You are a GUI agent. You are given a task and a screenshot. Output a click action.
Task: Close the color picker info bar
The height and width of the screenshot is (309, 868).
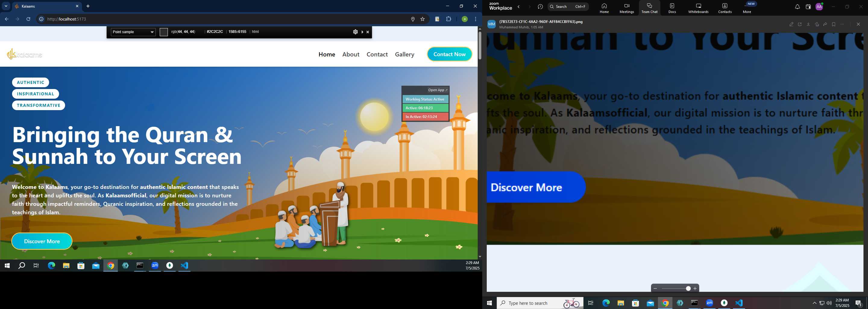[x=368, y=32]
